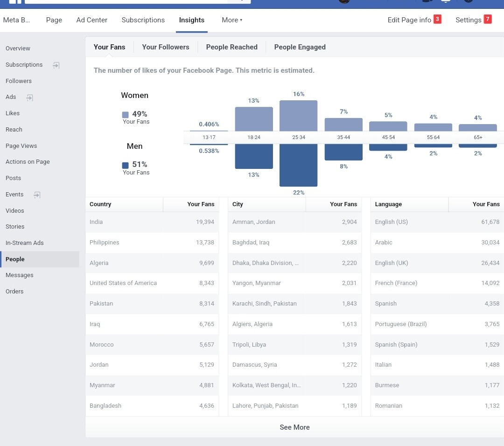Select the women 25-34 bar in the chart
The image size is (504, 446).
298,116
